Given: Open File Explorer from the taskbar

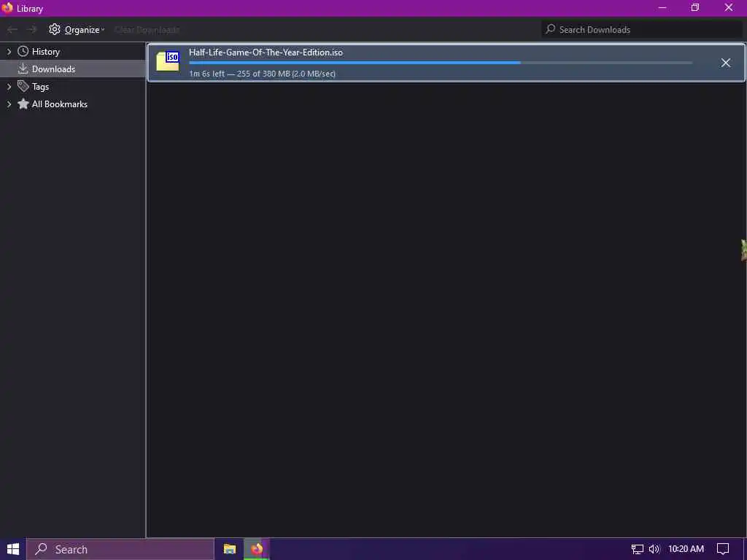Looking at the screenshot, I should (230, 549).
